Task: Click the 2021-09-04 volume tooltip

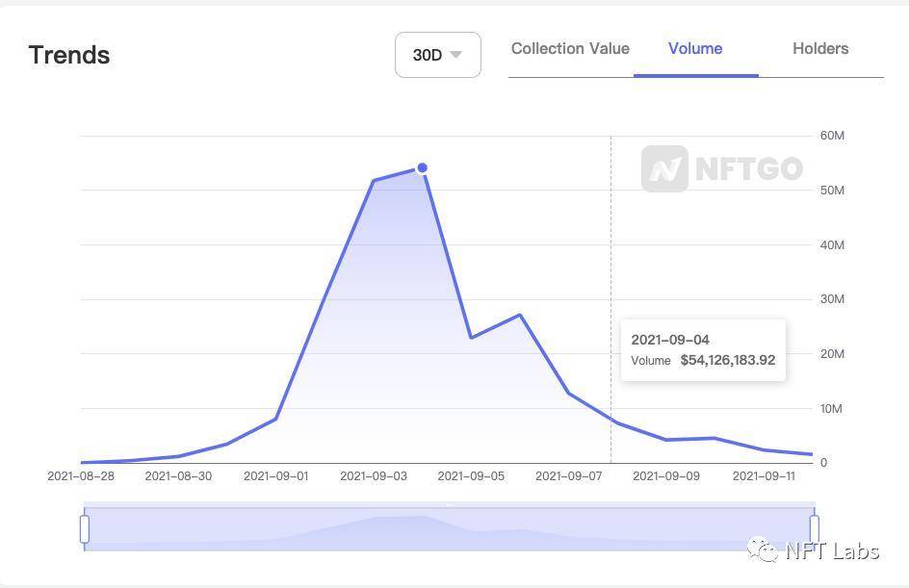Action: pos(703,350)
